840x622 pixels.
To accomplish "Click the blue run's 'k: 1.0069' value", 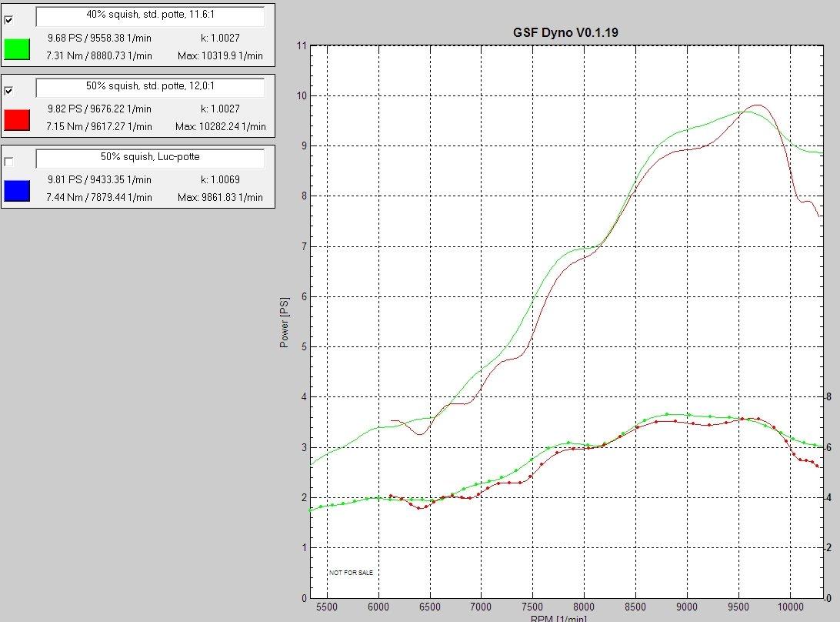I will pos(220,179).
